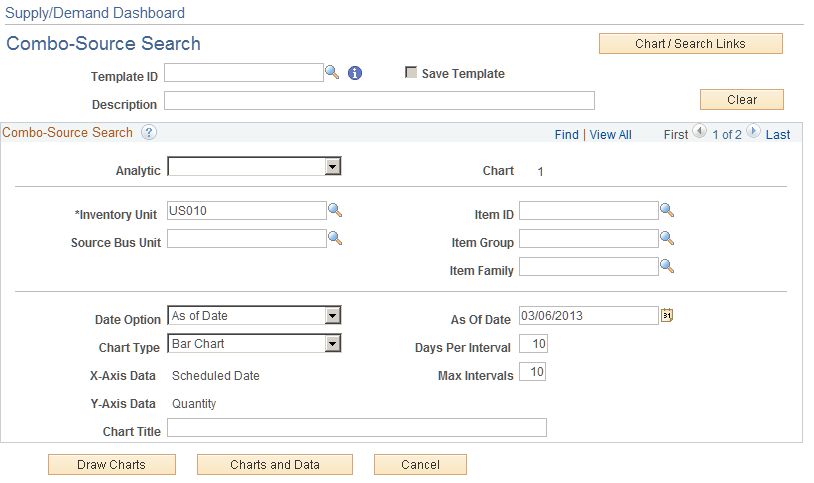Open As Of Date calendar picker

(667, 315)
